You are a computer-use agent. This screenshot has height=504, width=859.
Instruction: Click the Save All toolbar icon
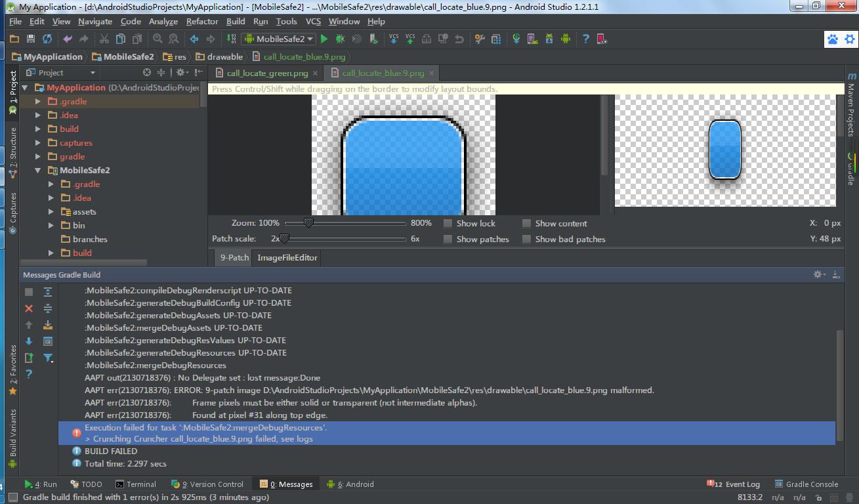tap(31, 39)
